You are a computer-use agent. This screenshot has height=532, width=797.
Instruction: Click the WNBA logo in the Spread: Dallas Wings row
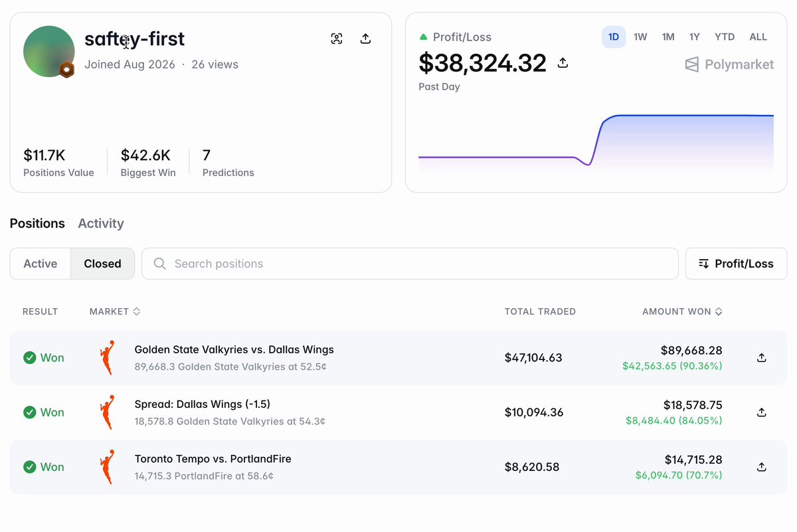point(106,412)
